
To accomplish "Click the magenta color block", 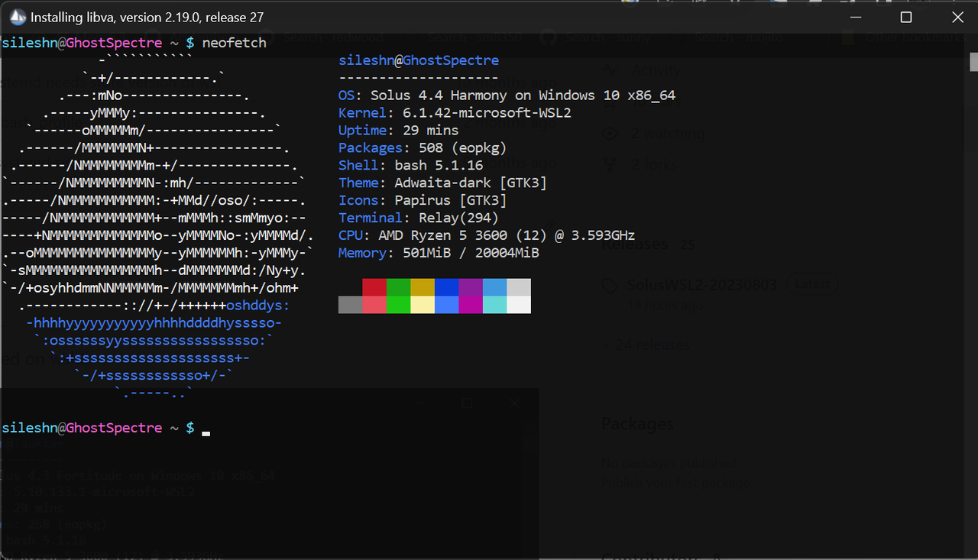I will tap(471, 305).
